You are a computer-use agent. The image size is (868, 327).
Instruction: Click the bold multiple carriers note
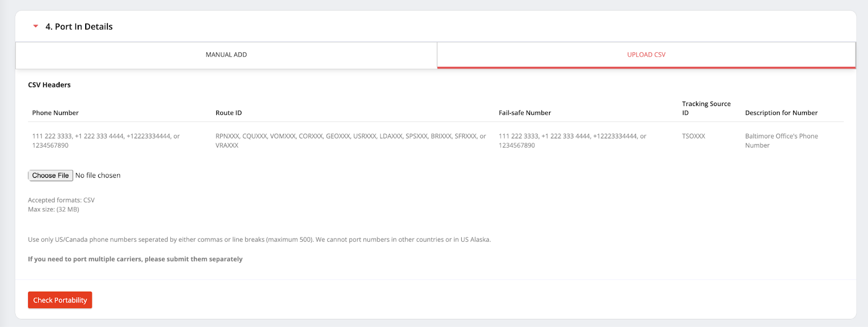pyautogui.click(x=135, y=259)
